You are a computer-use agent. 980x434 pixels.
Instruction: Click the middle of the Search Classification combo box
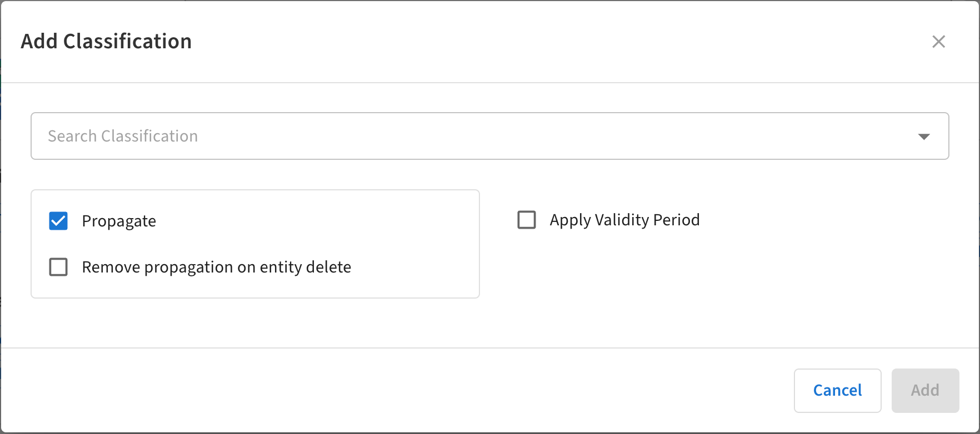click(489, 137)
